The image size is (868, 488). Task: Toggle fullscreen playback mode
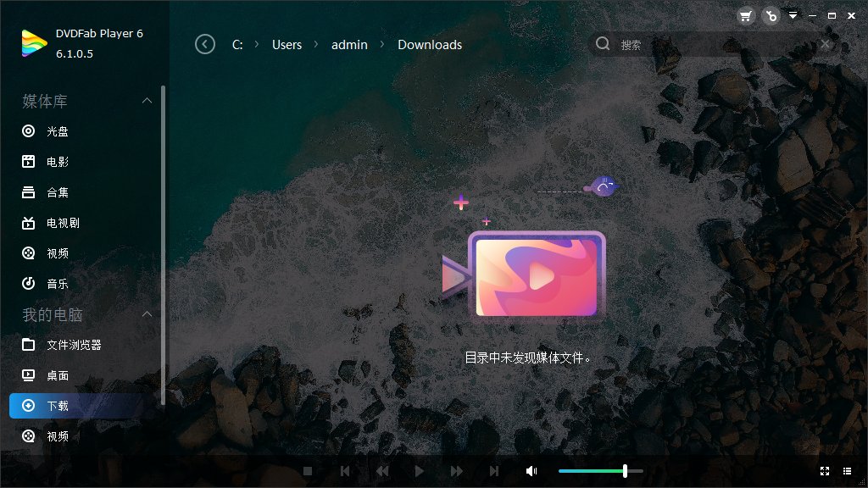(825, 471)
